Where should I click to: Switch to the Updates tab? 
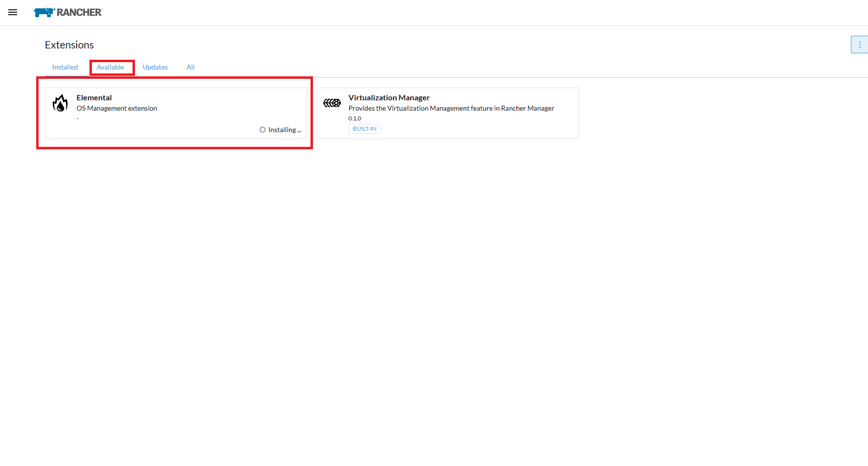click(x=156, y=67)
